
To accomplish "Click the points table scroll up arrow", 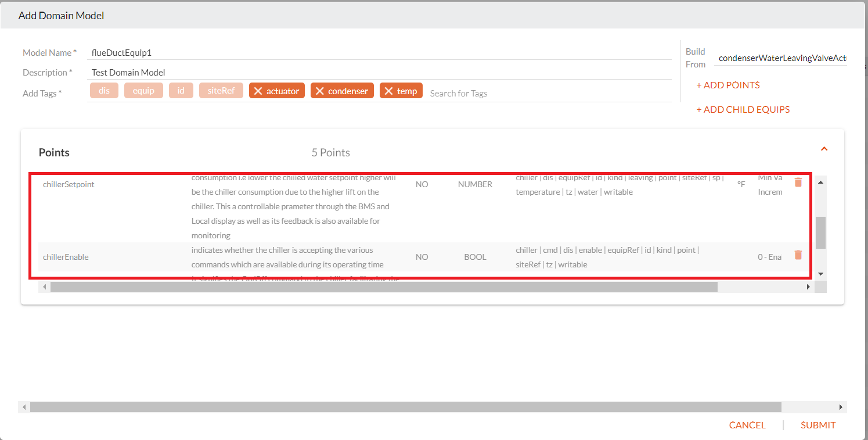I will (820, 182).
